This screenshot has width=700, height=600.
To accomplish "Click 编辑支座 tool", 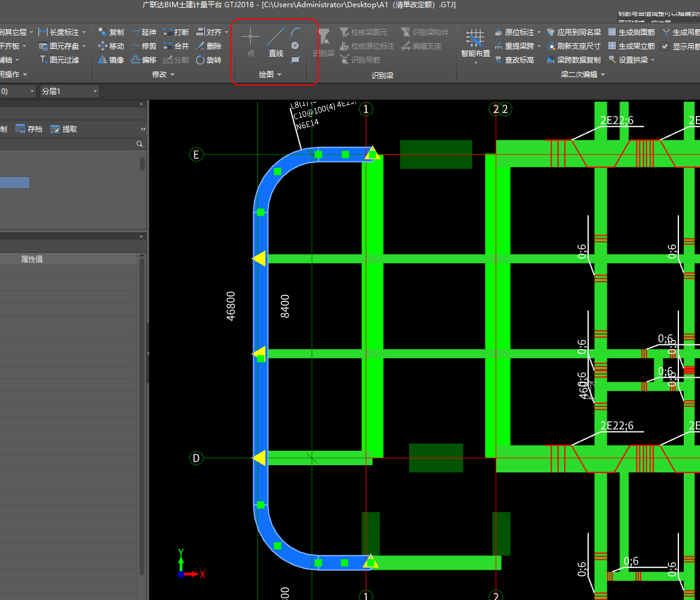I will click(422, 46).
